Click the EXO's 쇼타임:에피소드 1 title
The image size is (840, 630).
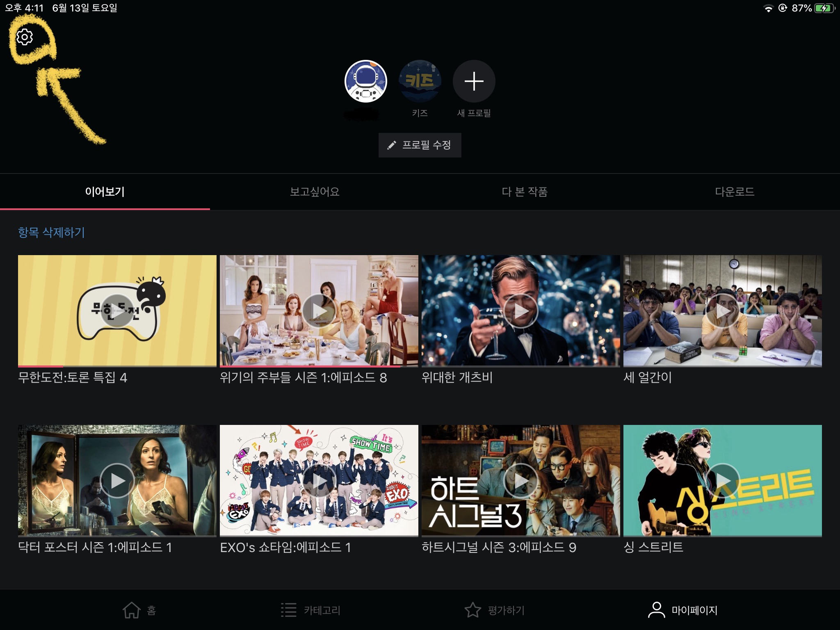[285, 547]
